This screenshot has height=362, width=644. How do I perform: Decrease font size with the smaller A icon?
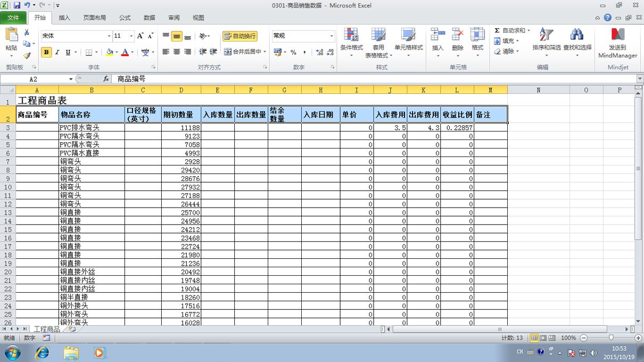[151, 36]
